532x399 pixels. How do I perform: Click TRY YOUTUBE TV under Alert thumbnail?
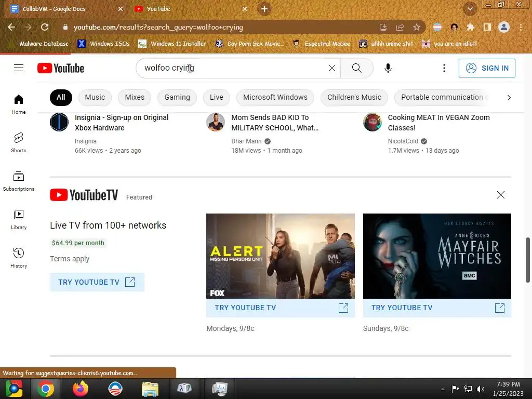[x=281, y=308]
